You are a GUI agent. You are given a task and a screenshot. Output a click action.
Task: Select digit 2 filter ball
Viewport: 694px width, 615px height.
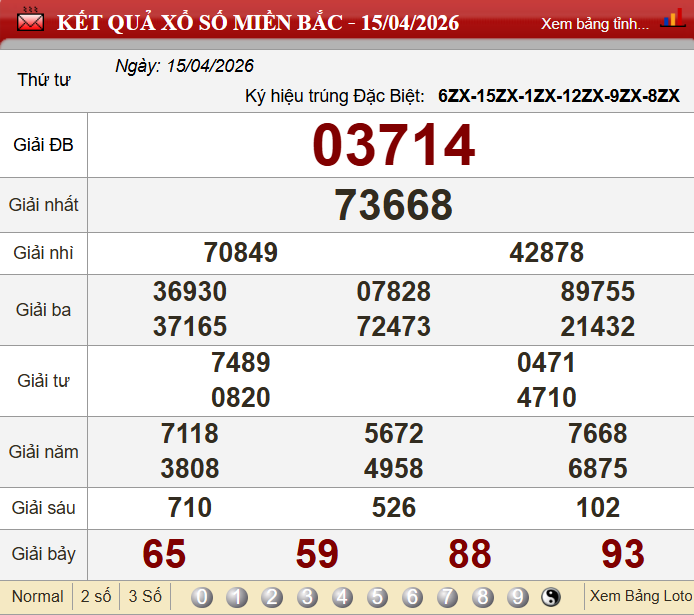click(x=272, y=597)
